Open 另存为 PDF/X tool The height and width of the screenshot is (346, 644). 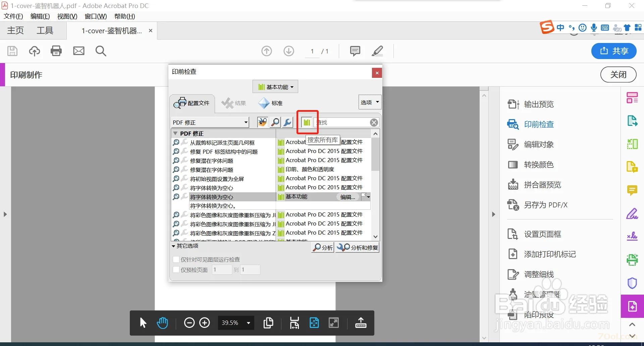tap(537, 205)
